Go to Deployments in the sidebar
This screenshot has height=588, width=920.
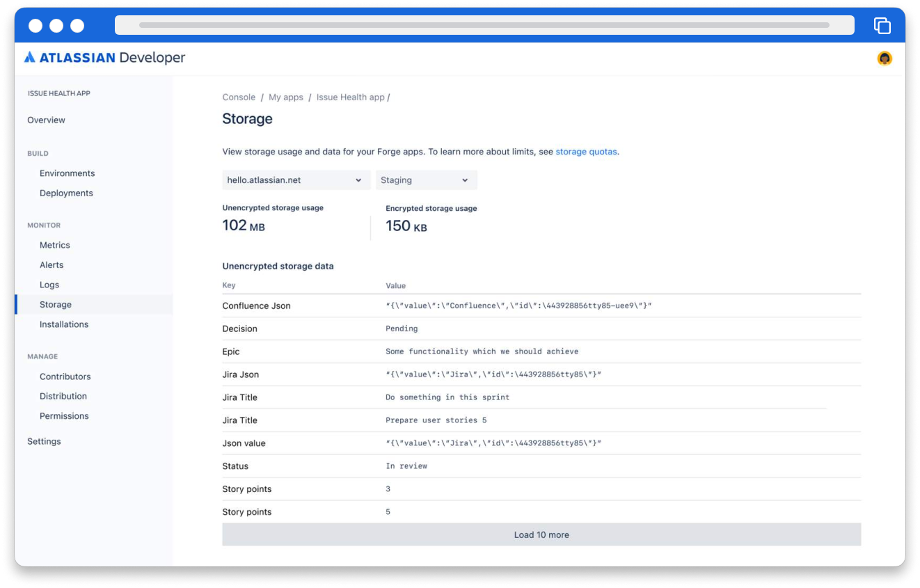pyautogui.click(x=66, y=193)
